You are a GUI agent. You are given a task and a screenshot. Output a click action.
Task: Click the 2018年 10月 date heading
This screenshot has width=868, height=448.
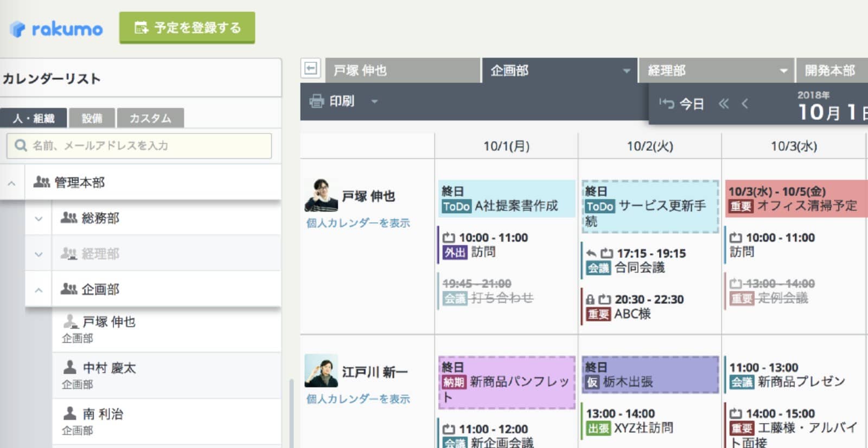(832, 106)
